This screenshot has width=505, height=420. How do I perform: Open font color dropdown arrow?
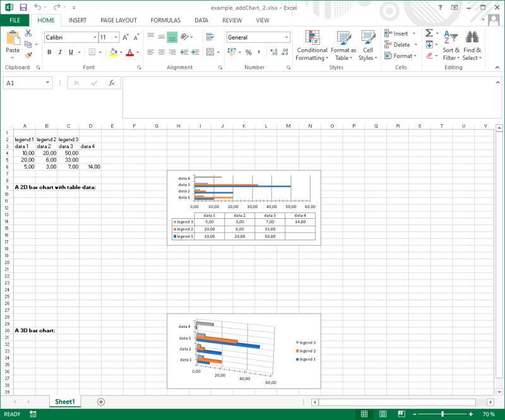138,52
